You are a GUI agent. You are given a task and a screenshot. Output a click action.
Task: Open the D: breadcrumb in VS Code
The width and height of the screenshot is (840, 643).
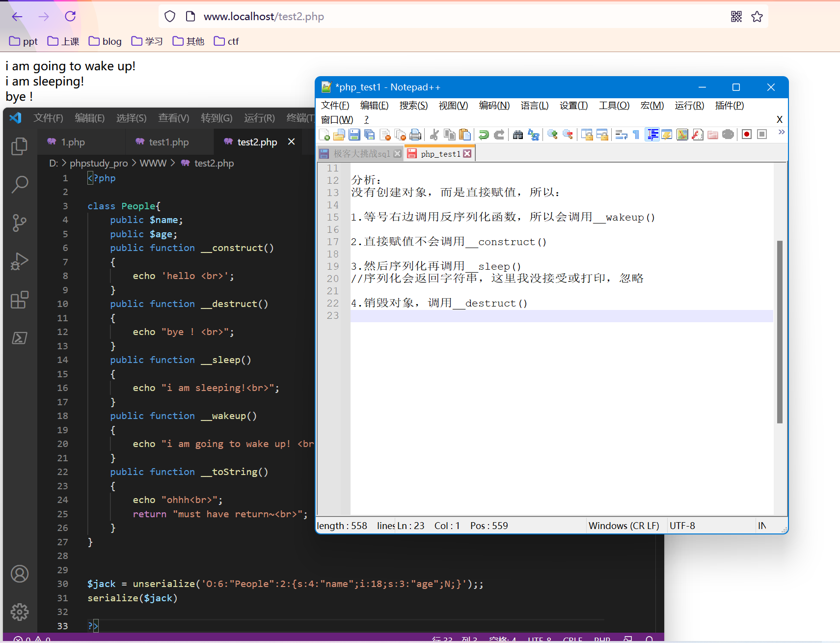tap(54, 163)
